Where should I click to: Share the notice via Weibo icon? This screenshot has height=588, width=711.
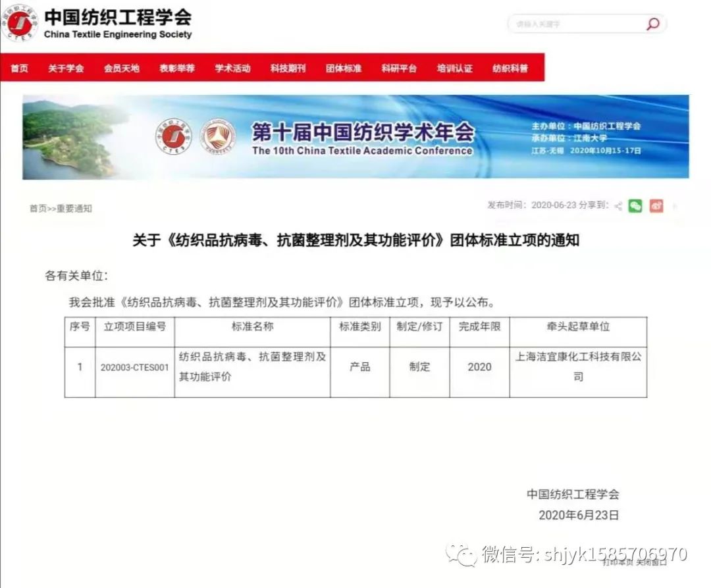656,206
